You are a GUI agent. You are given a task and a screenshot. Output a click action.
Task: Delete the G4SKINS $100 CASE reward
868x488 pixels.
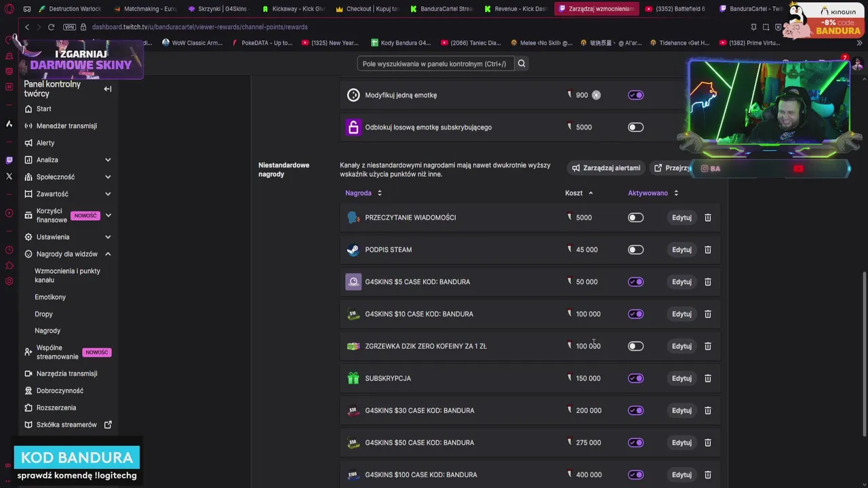point(707,475)
